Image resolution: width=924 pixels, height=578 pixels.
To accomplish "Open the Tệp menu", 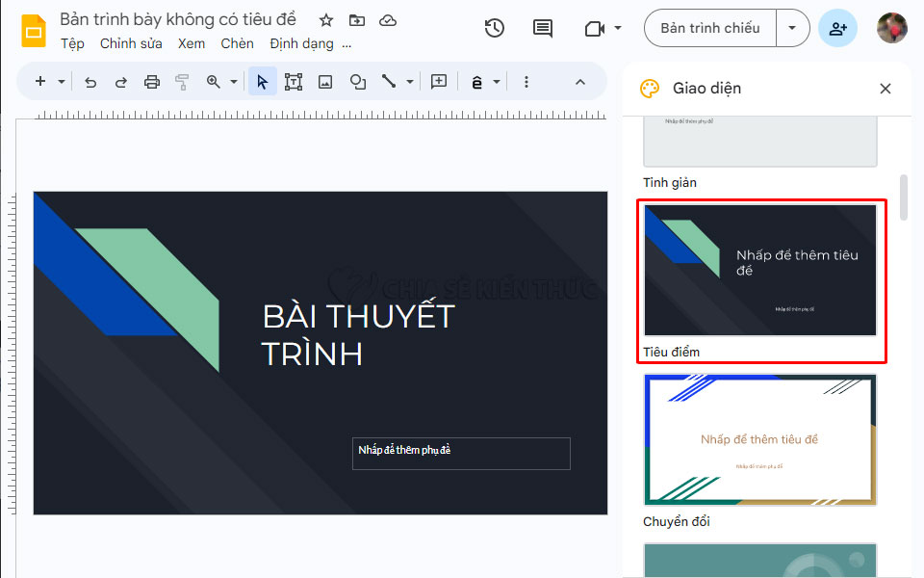I will (72, 43).
